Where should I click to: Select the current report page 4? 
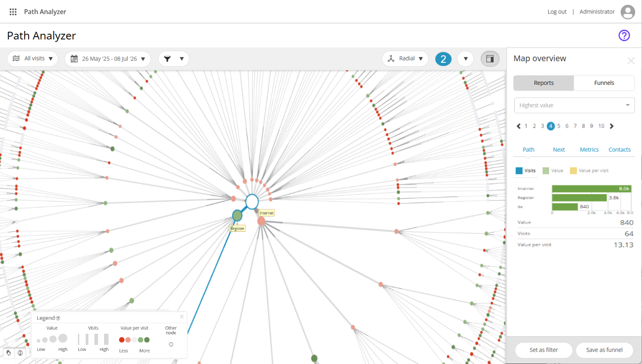point(551,126)
